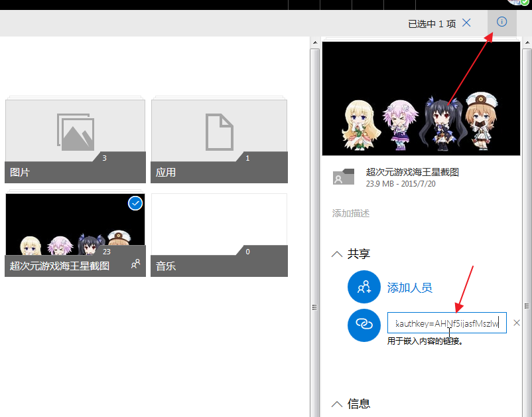Click 添加描述 to add a description
The width and height of the screenshot is (532, 417).
click(x=351, y=213)
